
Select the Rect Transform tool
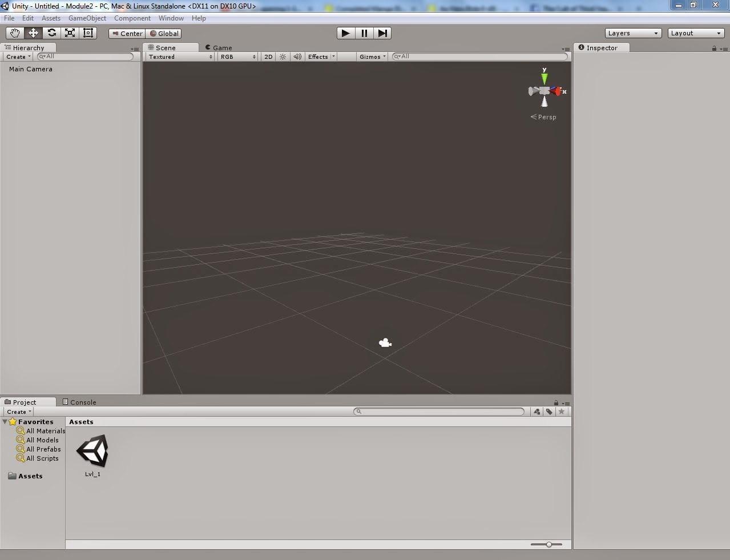[87, 33]
